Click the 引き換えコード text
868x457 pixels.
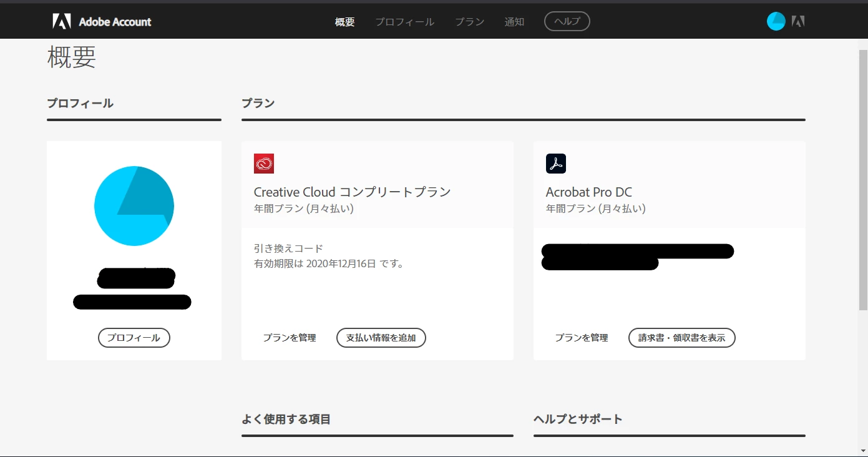(288, 248)
